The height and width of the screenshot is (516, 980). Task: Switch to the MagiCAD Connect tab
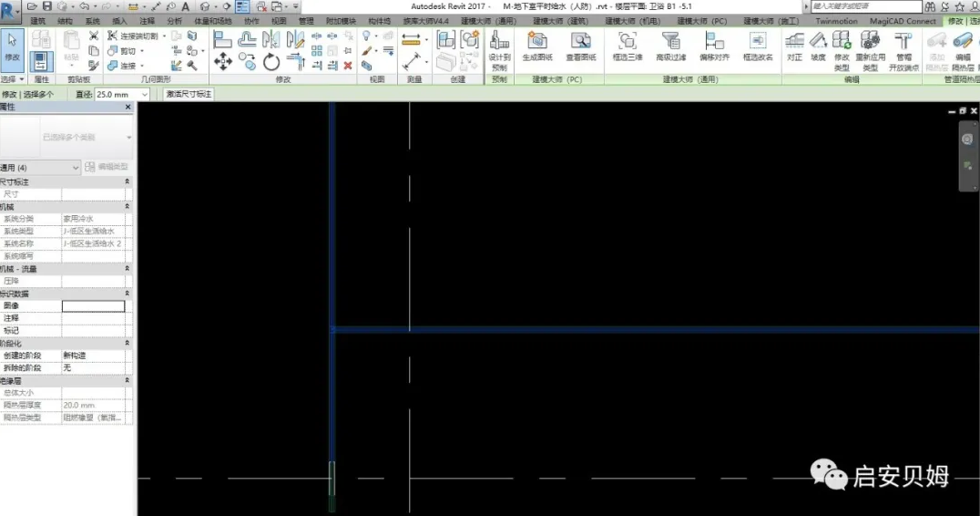tap(903, 21)
